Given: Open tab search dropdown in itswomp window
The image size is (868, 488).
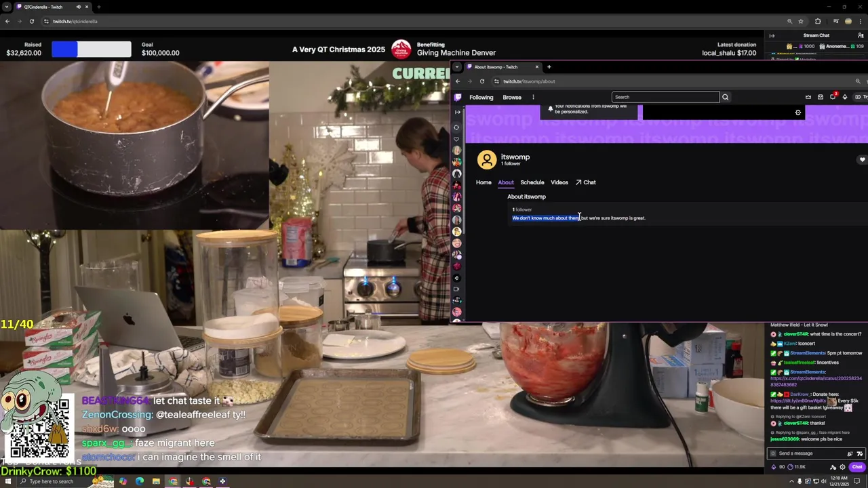Looking at the screenshot, I should tap(457, 67).
